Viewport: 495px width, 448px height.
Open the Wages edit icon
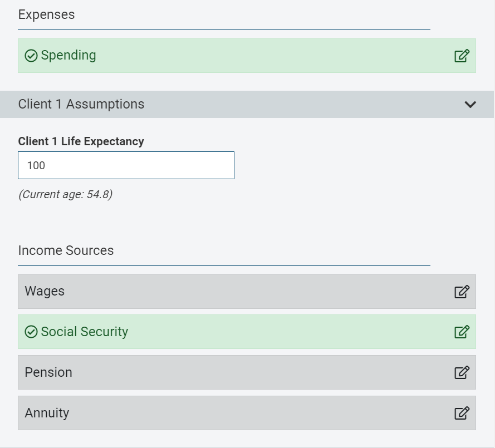tap(462, 292)
